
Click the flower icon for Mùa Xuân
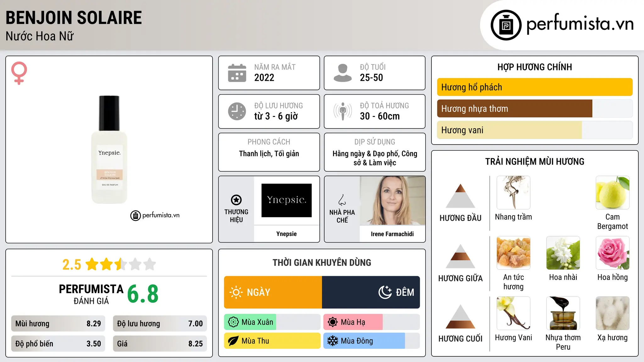233,322
